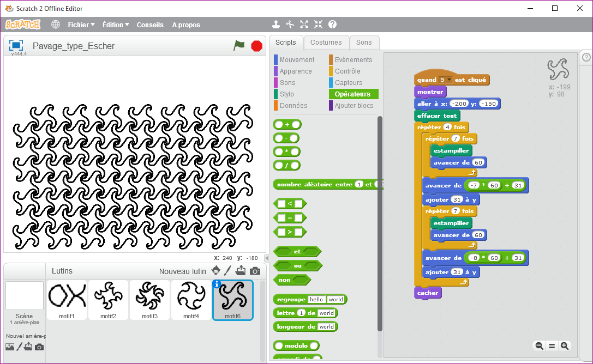Viewport: 593px width, 364px height.
Task: Toggle full-screen presentation mode for stage
Action: [16, 45]
